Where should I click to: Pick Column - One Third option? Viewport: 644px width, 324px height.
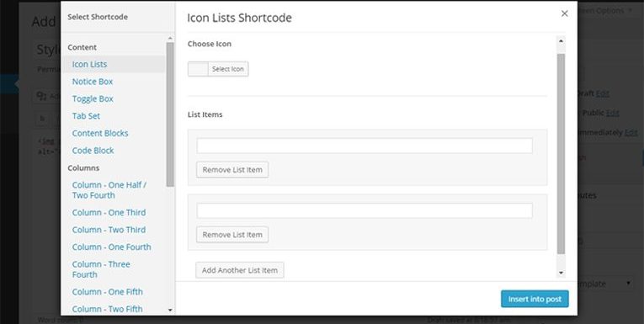point(109,212)
